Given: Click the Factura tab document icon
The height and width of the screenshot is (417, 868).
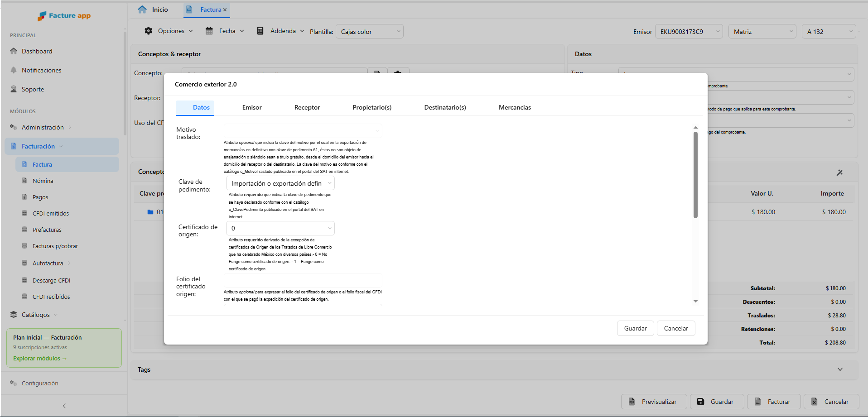Looking at the screenshot, I should pos(189,10).
